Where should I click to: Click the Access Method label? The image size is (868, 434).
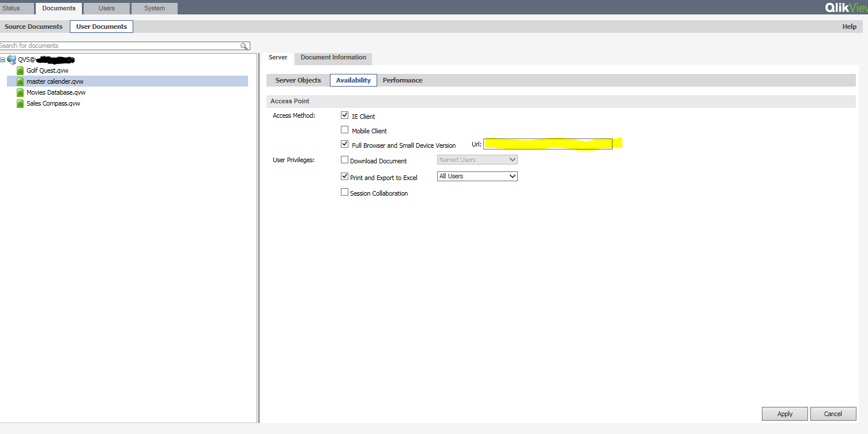coord(294,115)
